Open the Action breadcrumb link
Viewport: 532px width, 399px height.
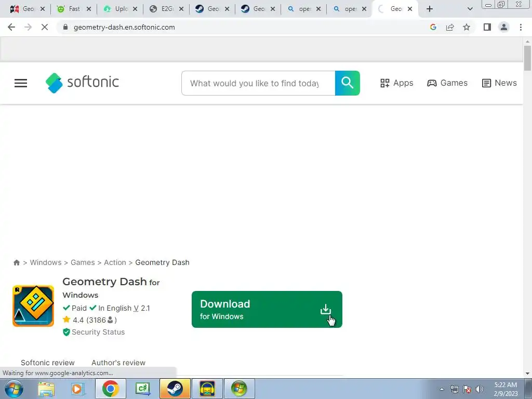115,262
